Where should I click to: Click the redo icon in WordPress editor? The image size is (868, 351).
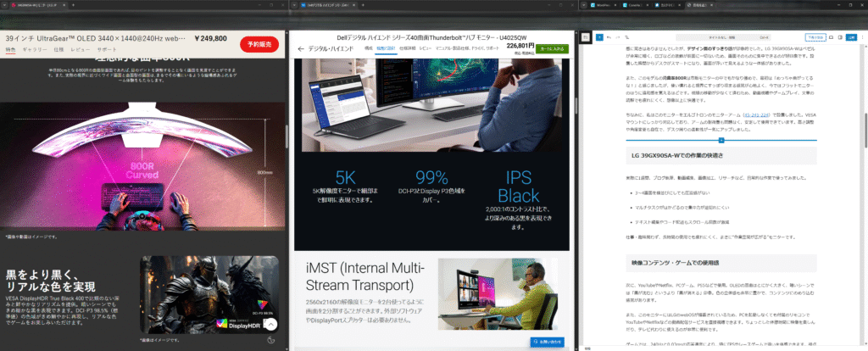(x=618, y=37)
